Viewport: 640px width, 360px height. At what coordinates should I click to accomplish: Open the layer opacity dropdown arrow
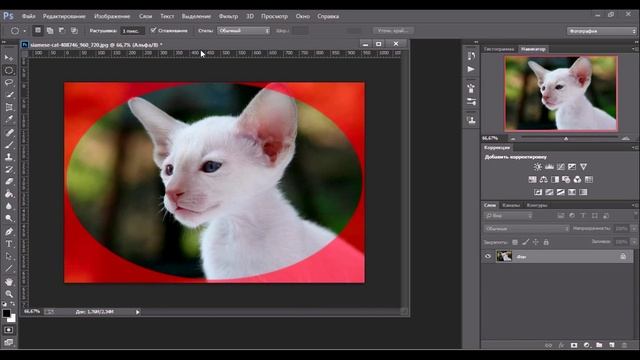[633, 229]
